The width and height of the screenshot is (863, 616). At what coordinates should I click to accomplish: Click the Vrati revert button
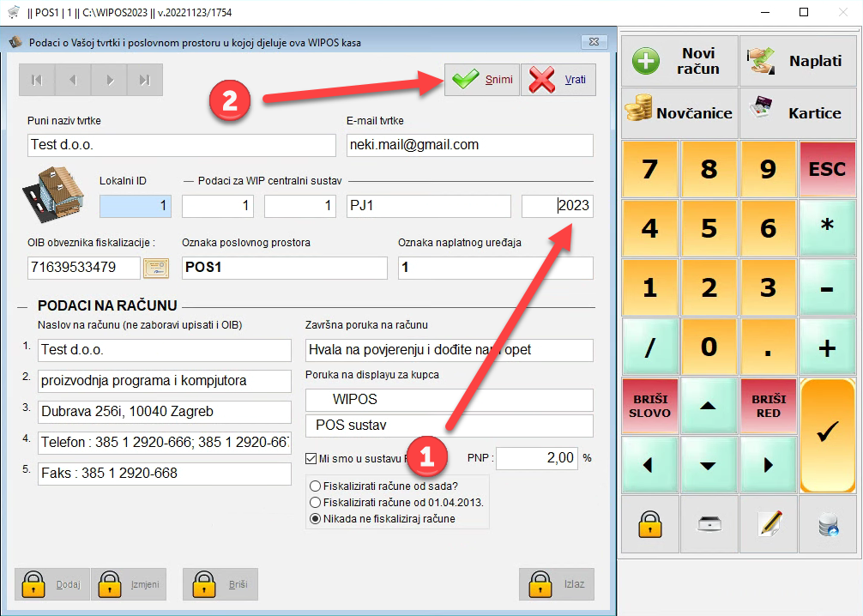(x=558, y=80)
